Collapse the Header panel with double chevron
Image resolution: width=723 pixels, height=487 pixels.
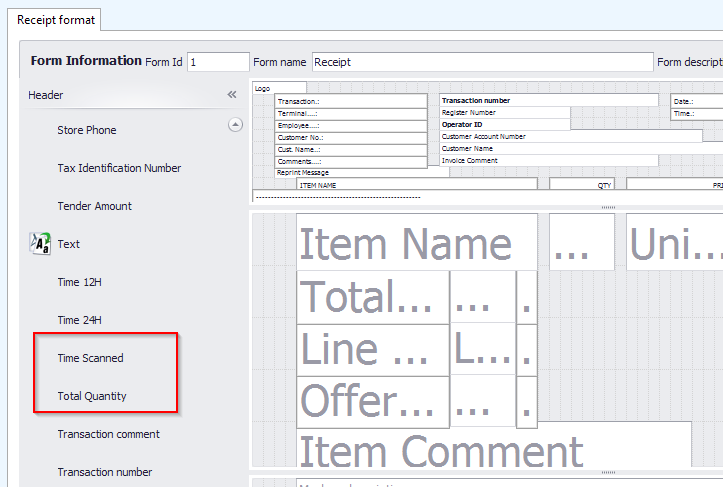(232, 95)
